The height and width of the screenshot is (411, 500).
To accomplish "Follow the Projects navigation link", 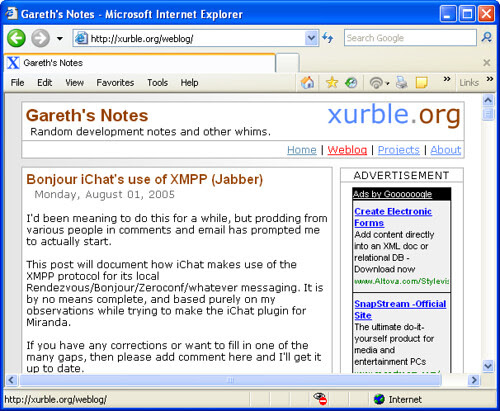I will pyautogui.click(x=399, y=150).
